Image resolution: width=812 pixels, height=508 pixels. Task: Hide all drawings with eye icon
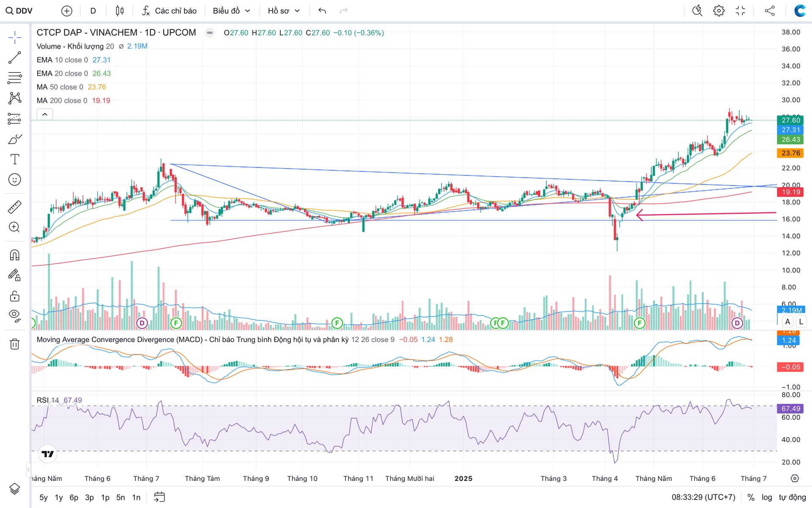[x=14, y=315]
